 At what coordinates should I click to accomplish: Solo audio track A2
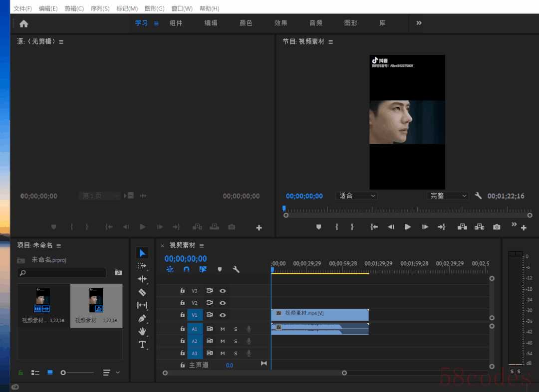[x=236, y=341]
